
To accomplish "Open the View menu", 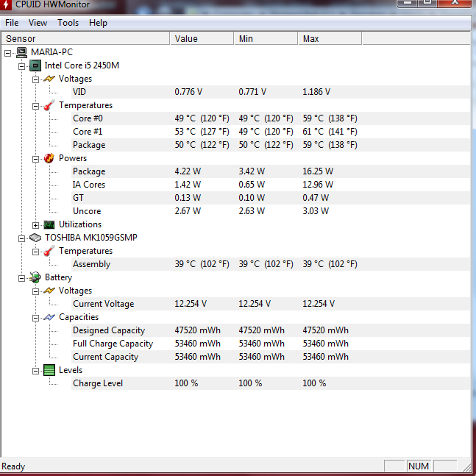I will [x=38, y=23].
